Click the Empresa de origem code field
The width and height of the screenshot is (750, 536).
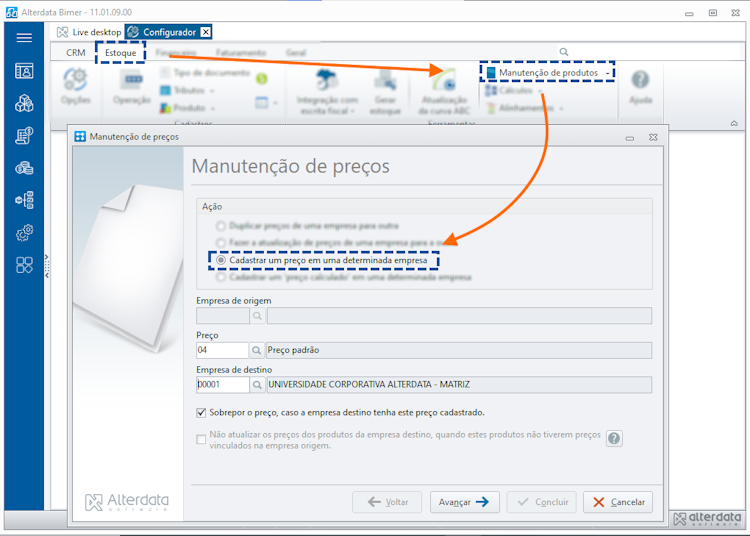coord(223,316)
